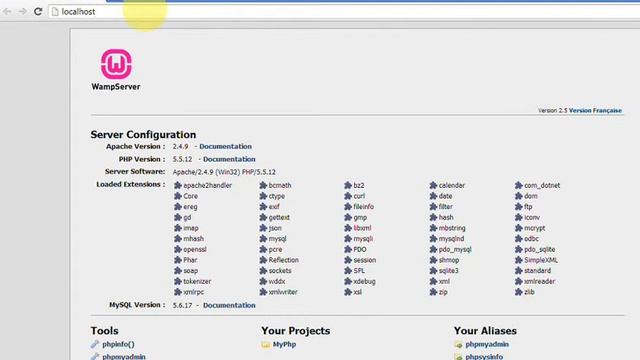Click puzzle icon beside Core
The image size is (640, 360).
click(178, 196)
